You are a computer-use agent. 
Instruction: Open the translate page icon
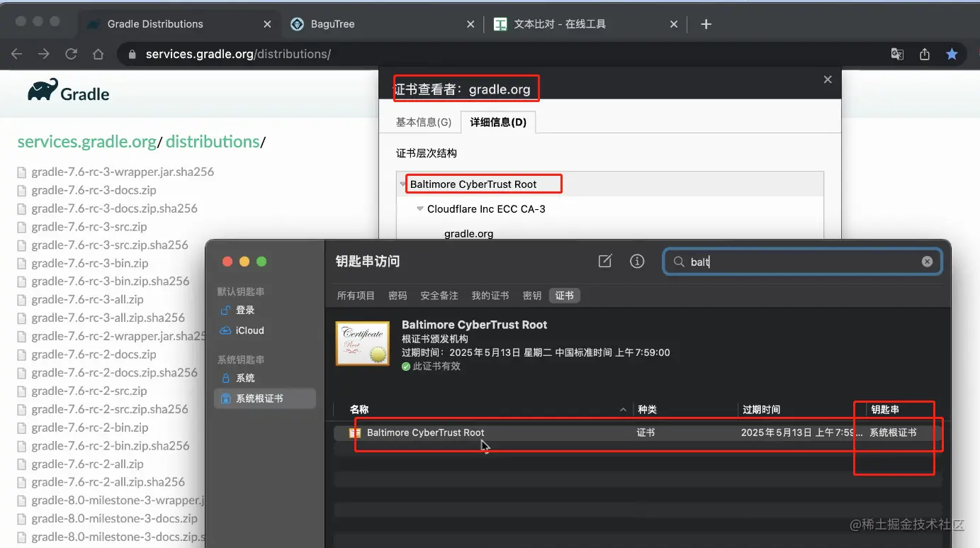coord(897,54)
